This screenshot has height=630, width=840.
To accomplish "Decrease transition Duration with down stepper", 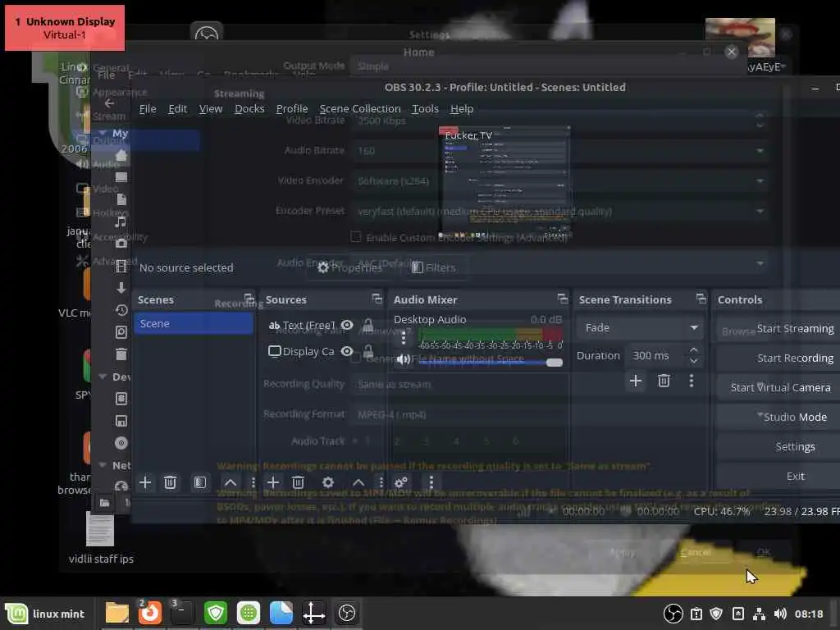I will click(x=694, y=361).
